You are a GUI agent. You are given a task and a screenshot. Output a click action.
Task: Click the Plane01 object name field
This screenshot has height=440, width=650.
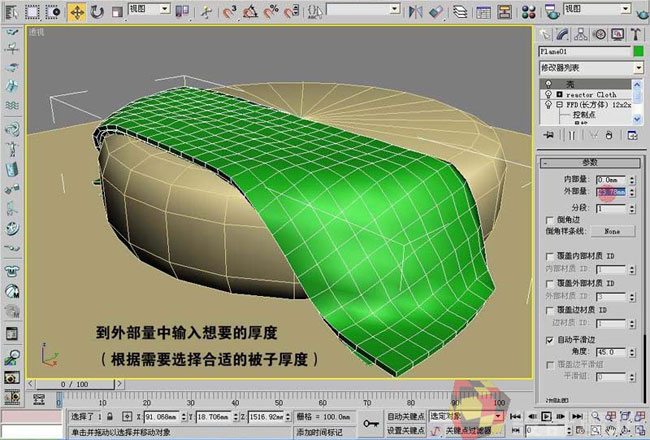pyautogui.click(x=585, y=52)
